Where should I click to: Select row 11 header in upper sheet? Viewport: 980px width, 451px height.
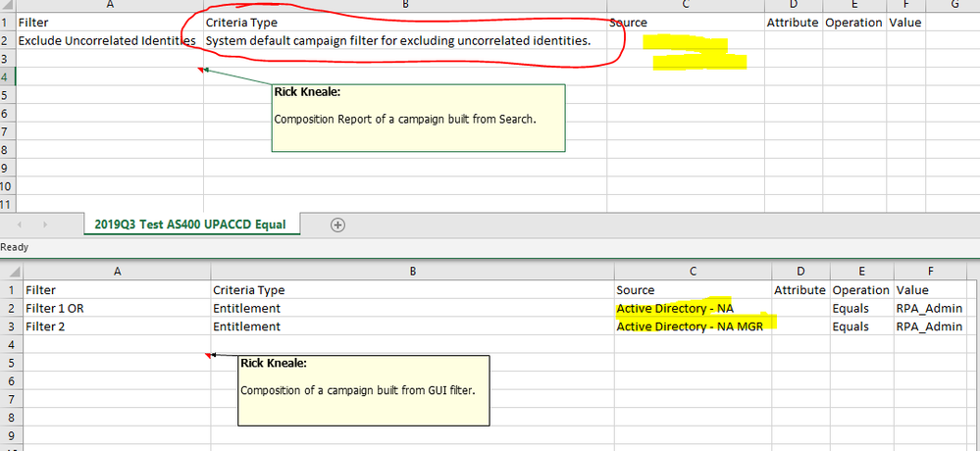6,204
